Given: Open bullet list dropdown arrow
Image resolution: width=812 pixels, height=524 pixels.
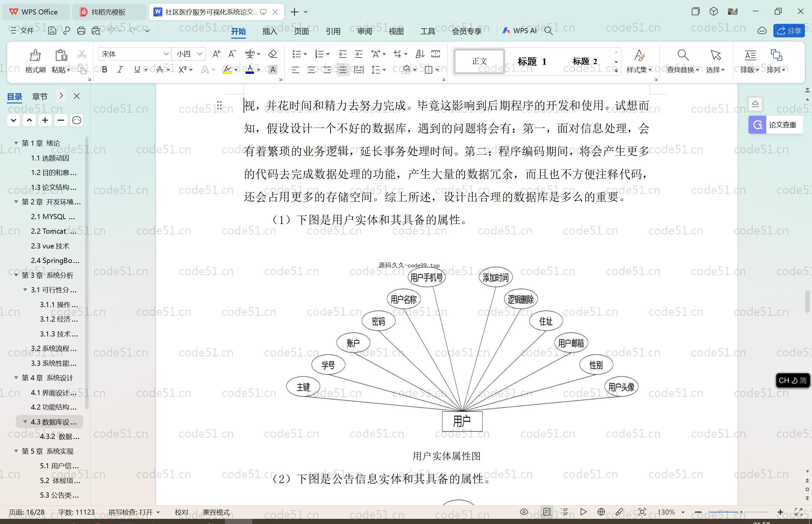Looking at the screenshot, I should (x=305, y=54).
